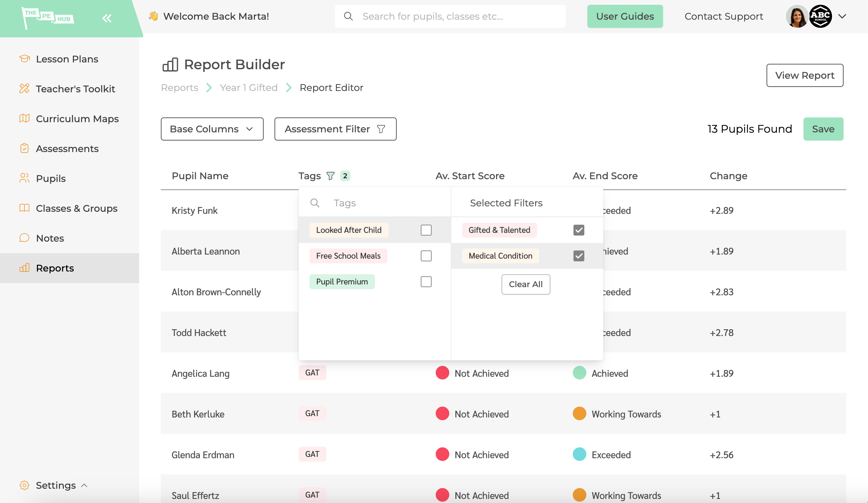Collapse the sidebar using the double chevron
The image size is (868, 503).
tap(107, 18)
